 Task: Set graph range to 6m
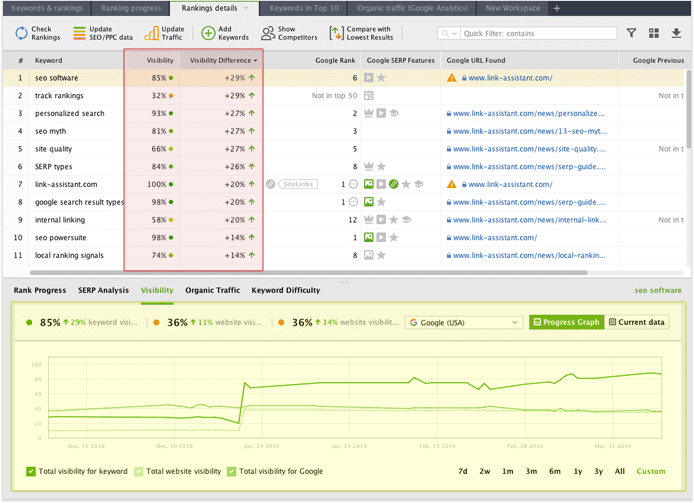click(x=555, y=472)
